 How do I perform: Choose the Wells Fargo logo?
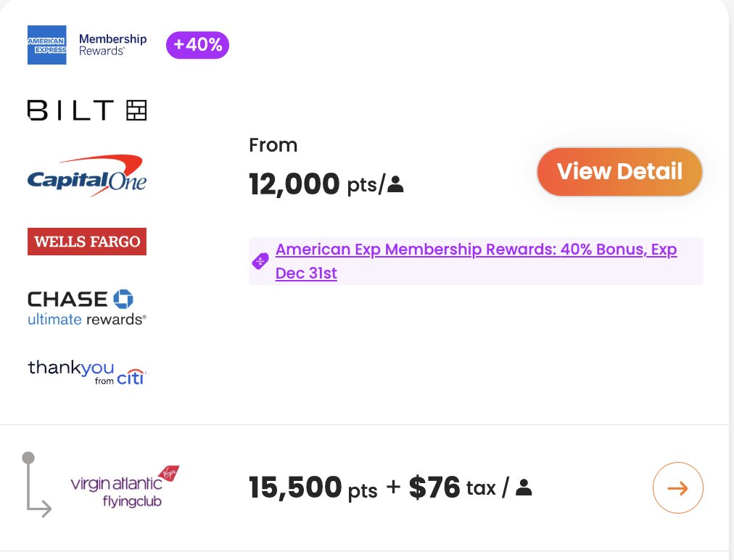pos(87,242)
